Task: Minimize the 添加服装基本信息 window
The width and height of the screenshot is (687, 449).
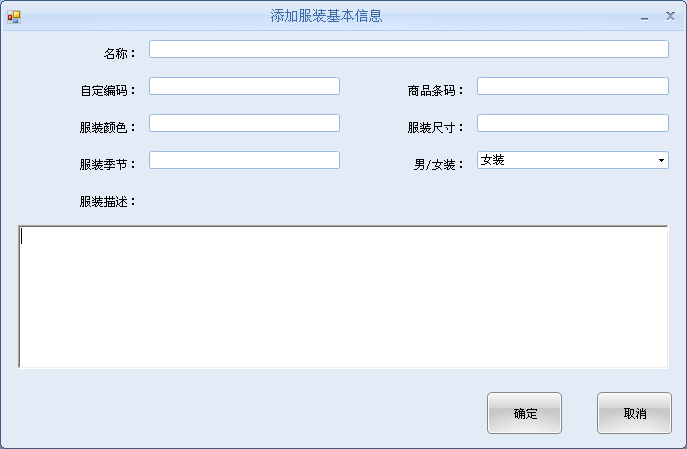Action: (x=644, y=17)
